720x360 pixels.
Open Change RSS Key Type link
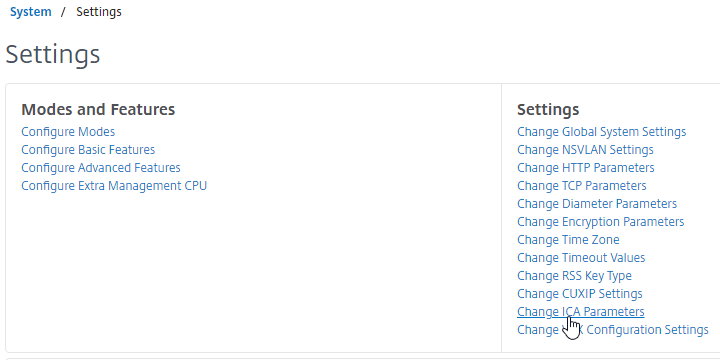coord(574,276)
